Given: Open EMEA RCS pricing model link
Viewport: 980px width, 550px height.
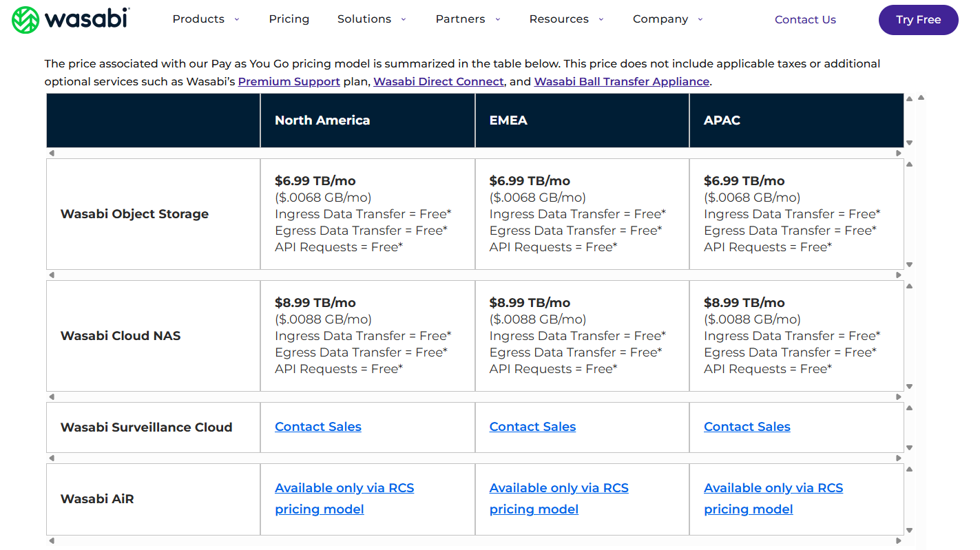Looking at the screenshot, I should coord(559,498).
